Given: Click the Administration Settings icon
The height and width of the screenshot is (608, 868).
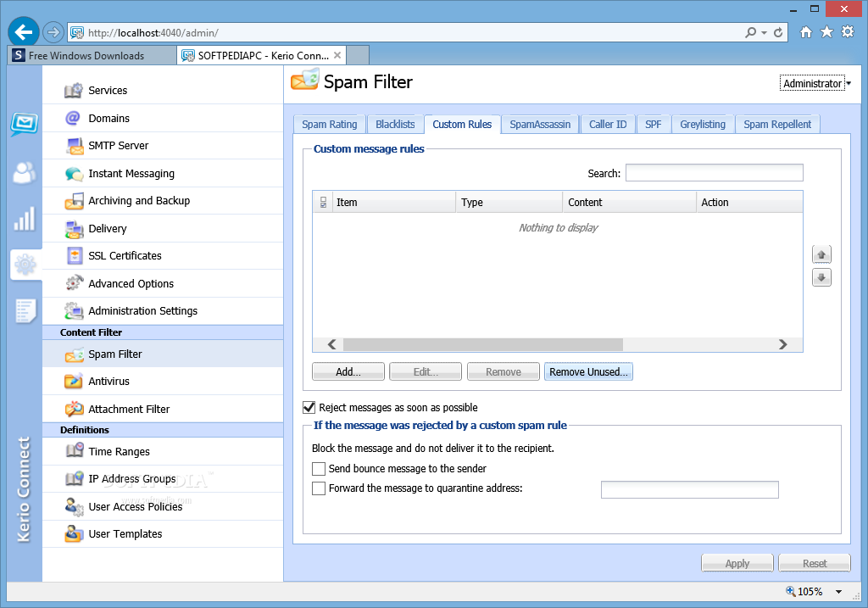Looking at the screenshot, I should (74, 311).
